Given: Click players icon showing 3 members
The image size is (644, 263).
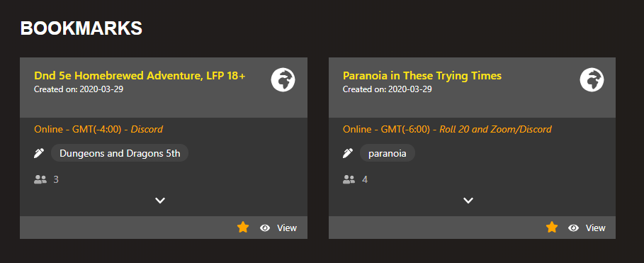Looking at the screenshot, I should click(x=40, y=179).
